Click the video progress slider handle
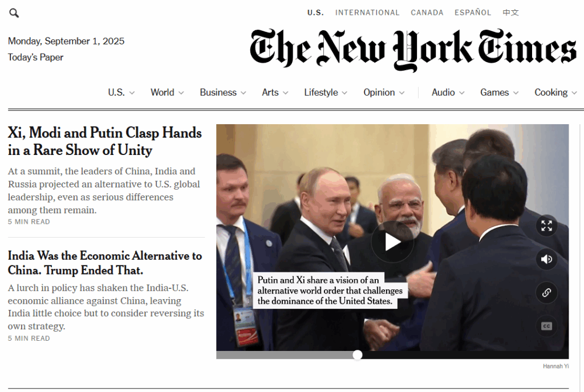Image resolution: width=584 pixels, height=392 pixels. click(x=358, y=355)
